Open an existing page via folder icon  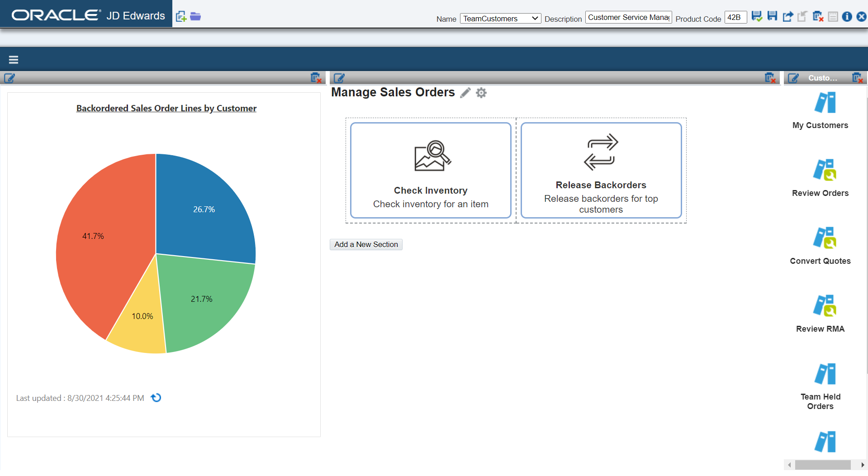coord(195,16)
